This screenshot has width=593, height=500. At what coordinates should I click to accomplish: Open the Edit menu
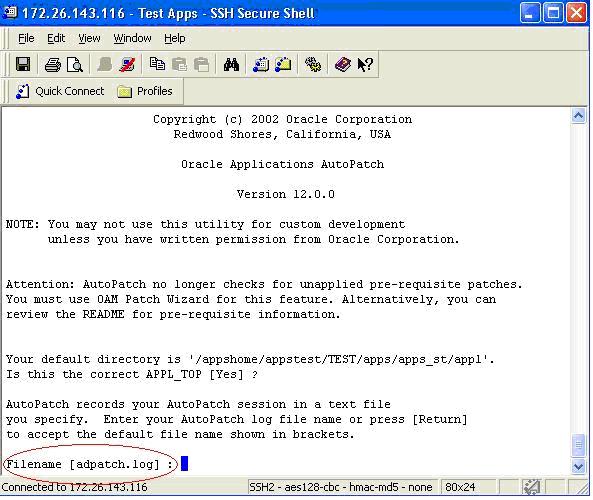(56, 38)
